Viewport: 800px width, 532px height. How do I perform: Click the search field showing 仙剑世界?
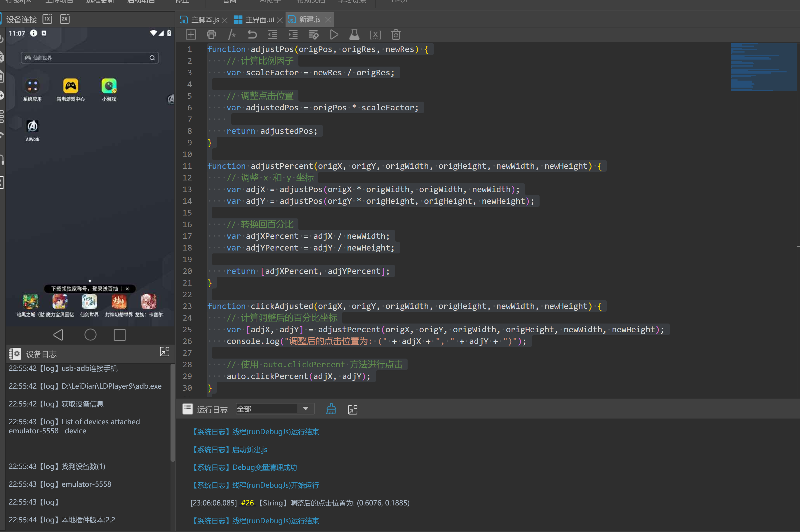pyautogui.click(x=90, y=58)
